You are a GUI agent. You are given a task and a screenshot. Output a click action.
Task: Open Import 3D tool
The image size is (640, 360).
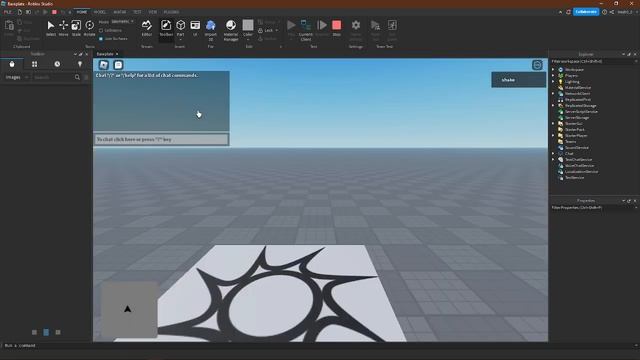(211, 29)
